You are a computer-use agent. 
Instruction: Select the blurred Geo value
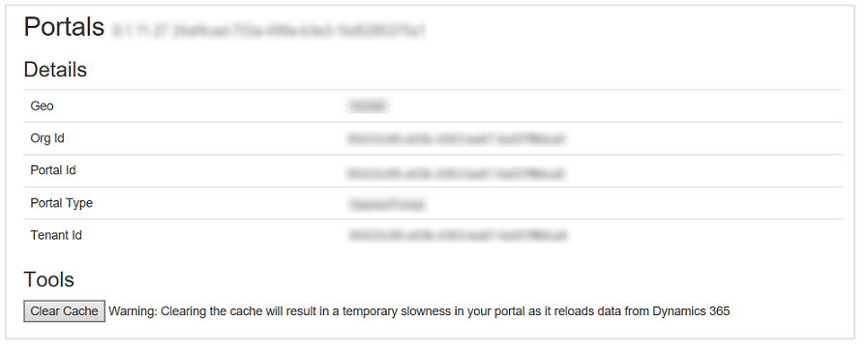368,105
